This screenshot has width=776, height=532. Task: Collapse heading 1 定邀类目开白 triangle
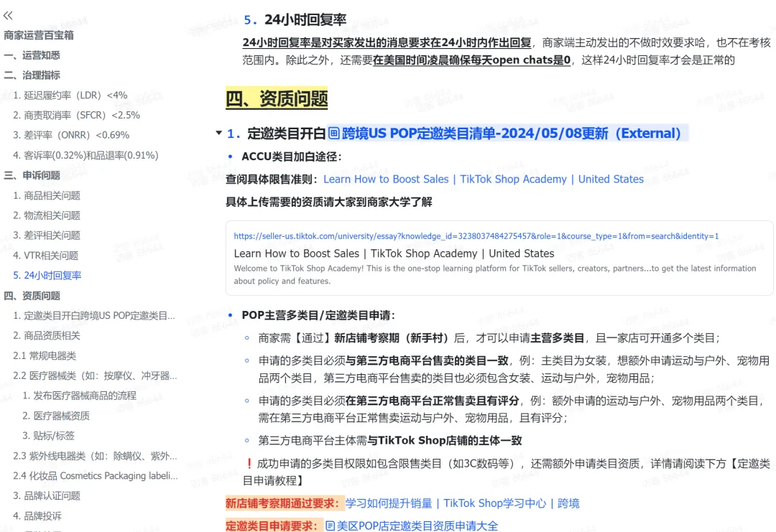(218, 133)
